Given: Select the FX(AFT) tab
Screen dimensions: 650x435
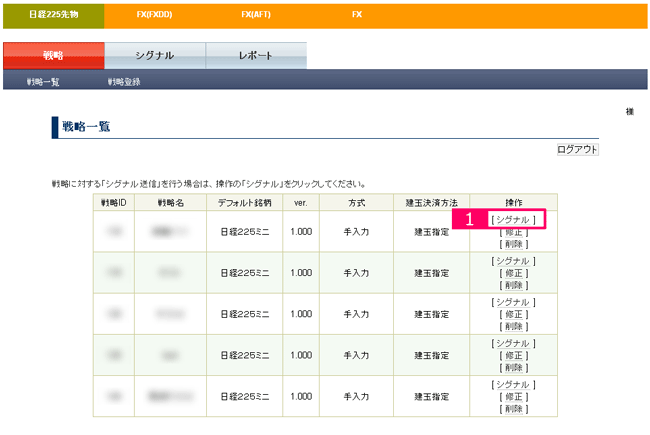Looking at the screenshot, I should pyautogui.click(x=257, y=16).
